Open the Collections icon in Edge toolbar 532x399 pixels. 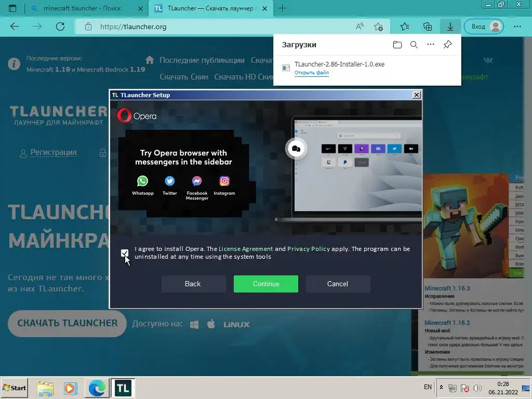tap(428, 26)
